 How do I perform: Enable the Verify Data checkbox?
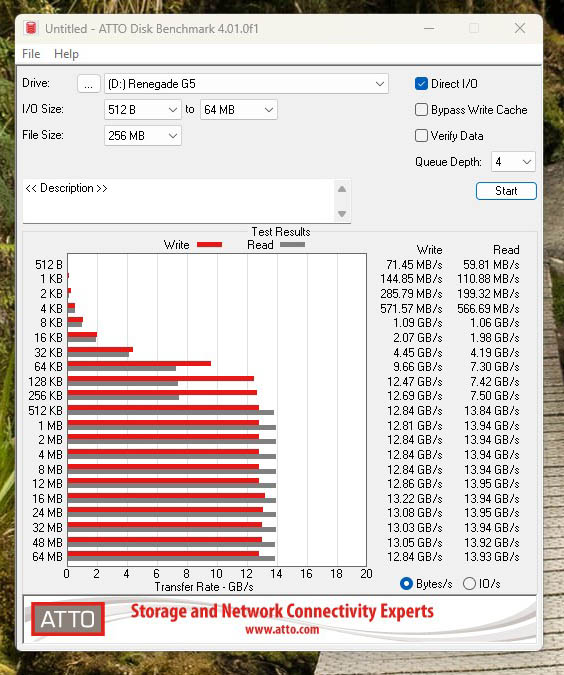421,136
